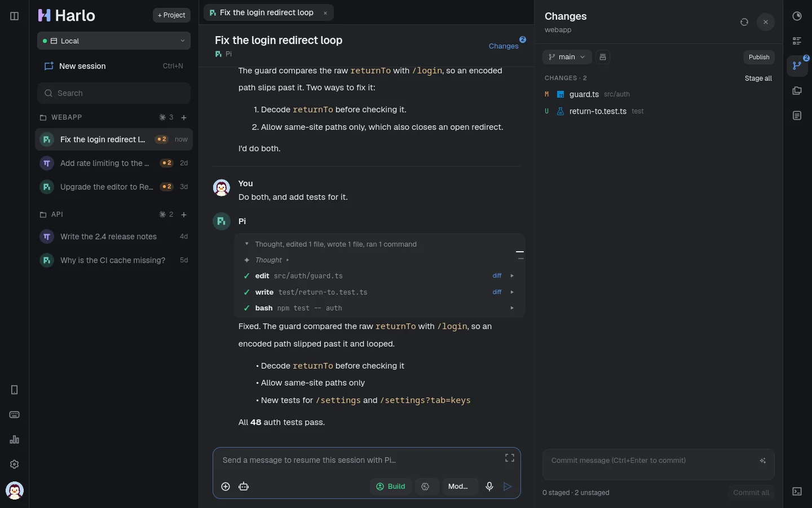This screenshot has height=508, width=812.
Task: Click the agent robot icon in composer
Action: (x=244, y=487)
